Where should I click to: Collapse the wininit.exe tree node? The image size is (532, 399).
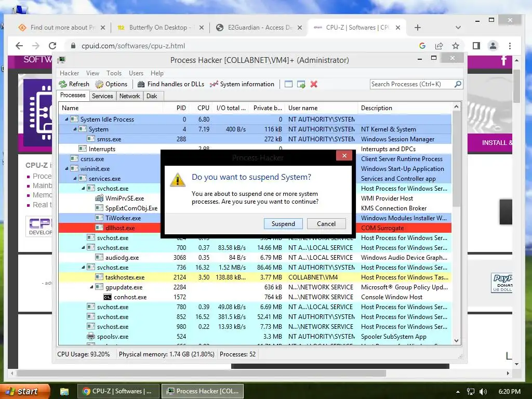(66, 169)
